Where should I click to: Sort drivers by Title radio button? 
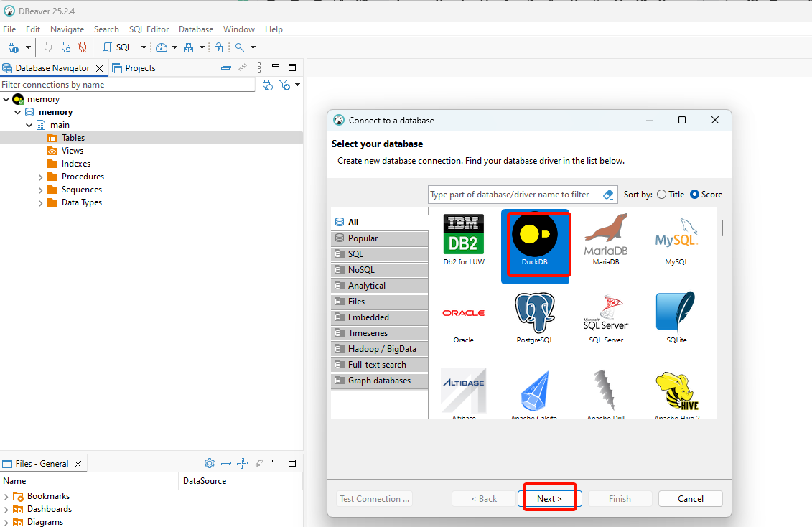(x=661, y=195)
